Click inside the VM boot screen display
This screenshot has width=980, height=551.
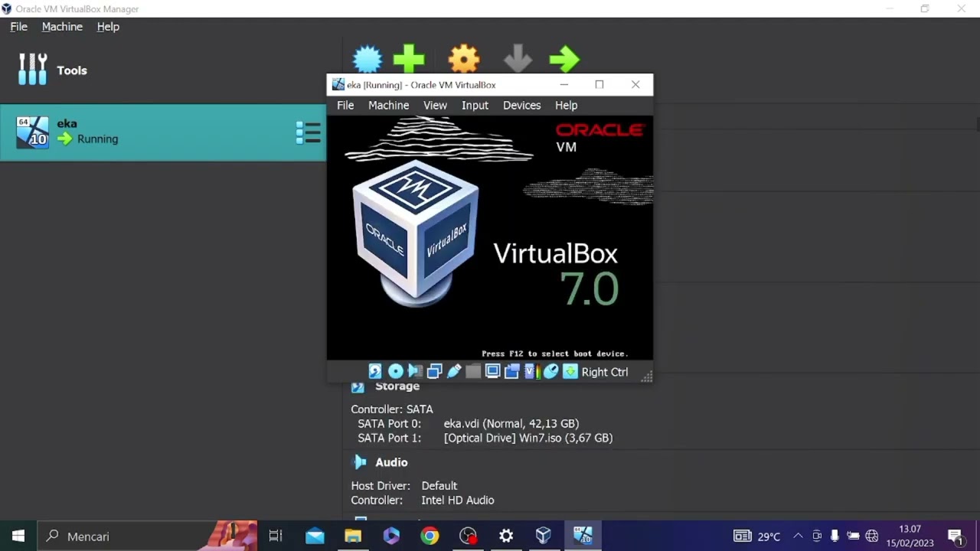pos(490,238)
